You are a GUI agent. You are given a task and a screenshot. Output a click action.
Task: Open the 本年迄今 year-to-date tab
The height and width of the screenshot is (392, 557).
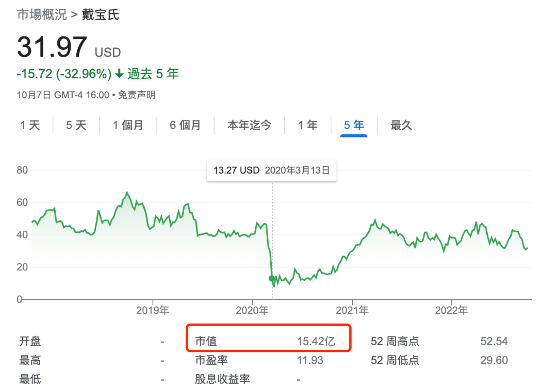coord(250,125)
